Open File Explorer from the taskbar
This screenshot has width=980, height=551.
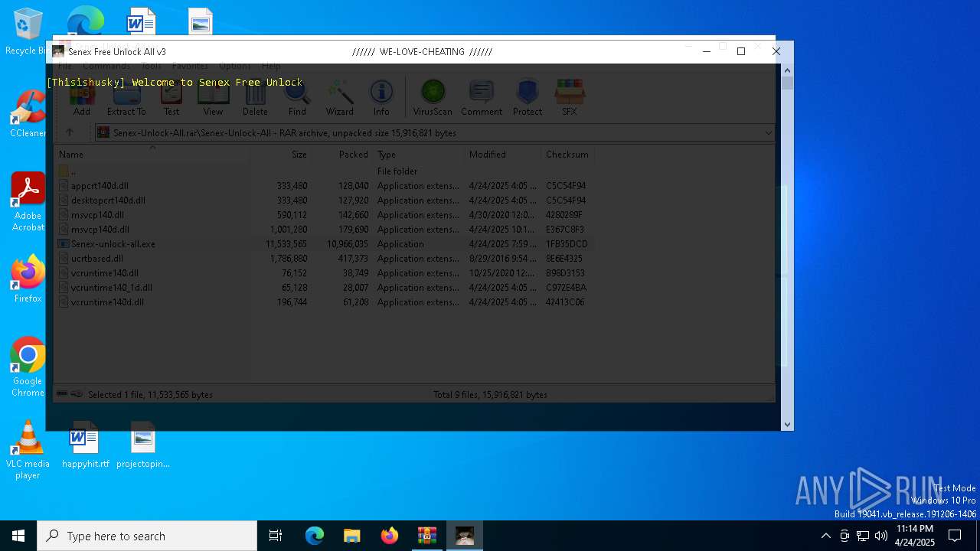pos(351,536)
